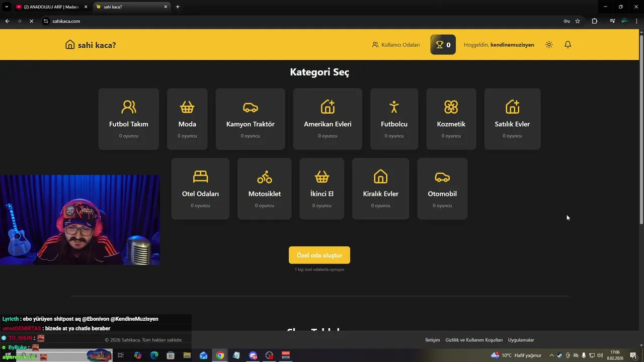Open the weather widget showing 10°C

tap(516, 355)
